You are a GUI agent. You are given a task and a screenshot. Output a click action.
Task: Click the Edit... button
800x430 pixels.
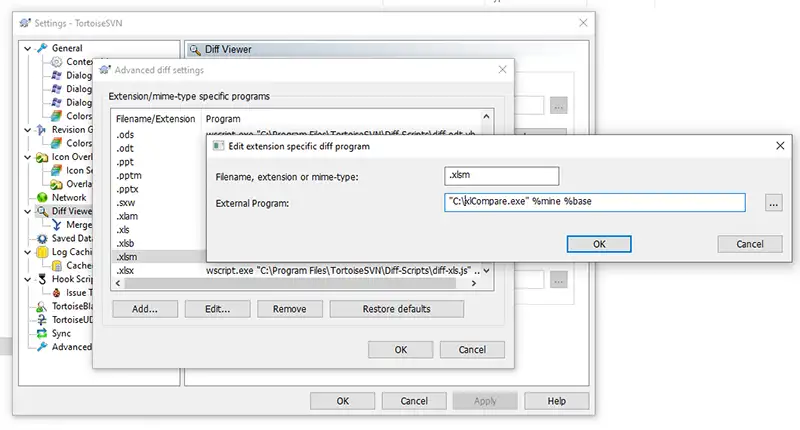coord(217,309)
